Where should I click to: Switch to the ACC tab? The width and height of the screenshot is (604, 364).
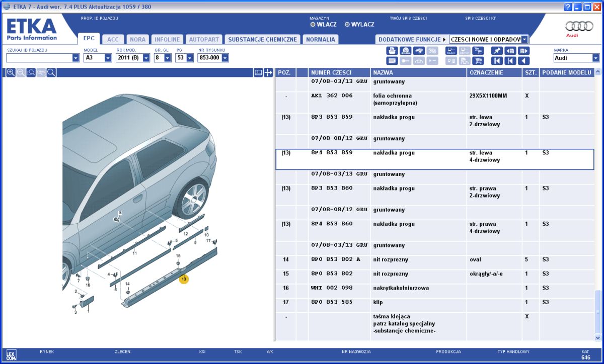click(x=113, y=39)
